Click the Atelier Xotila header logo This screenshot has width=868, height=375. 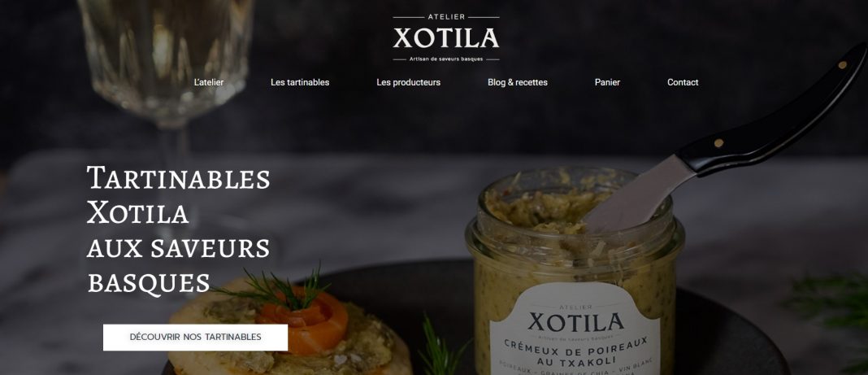pyautogui.click(x=446, y=37)
